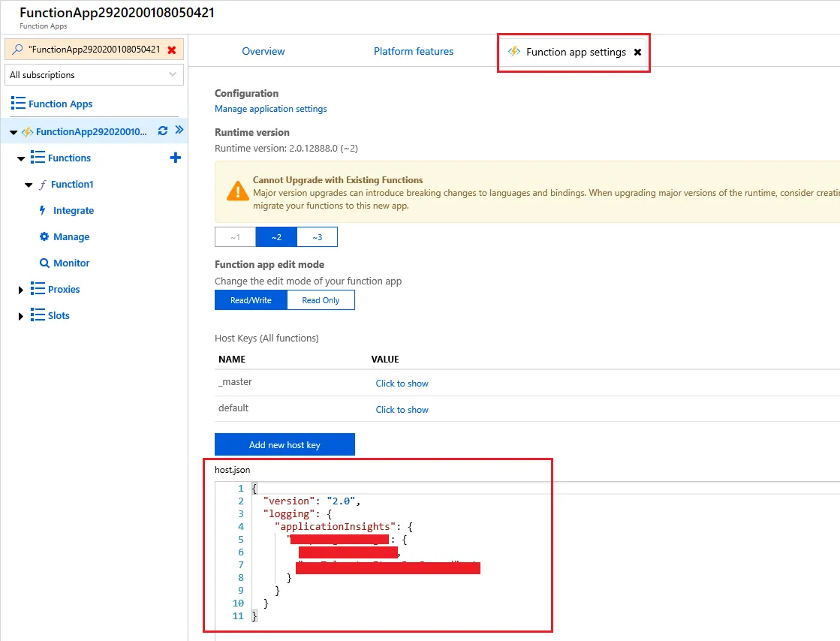
Task: Select Function1 in the tree
Action: pyautogui.click(x=72, y=184)
